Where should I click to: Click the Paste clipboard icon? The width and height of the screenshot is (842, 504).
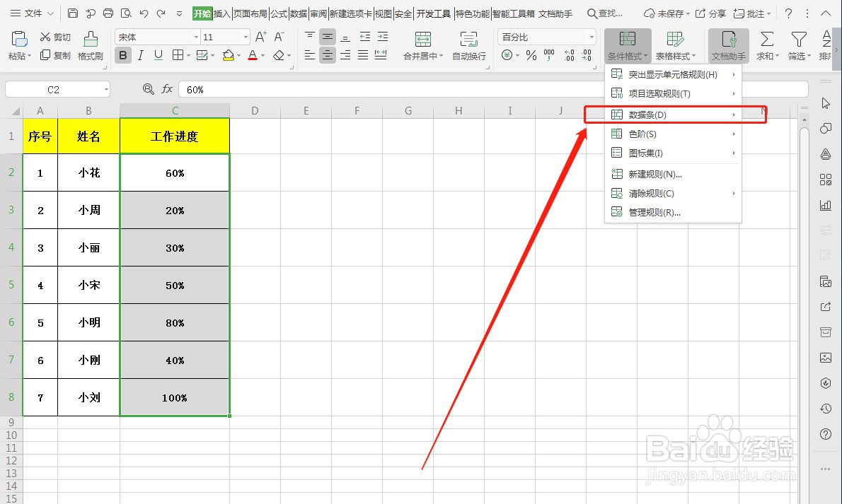[x=19, y=39]
